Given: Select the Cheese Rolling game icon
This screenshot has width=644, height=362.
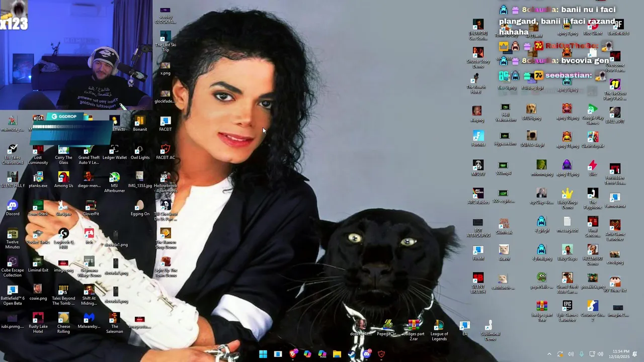Looking at the screenshot, I should pyautogui.click(x=63, y=323).
